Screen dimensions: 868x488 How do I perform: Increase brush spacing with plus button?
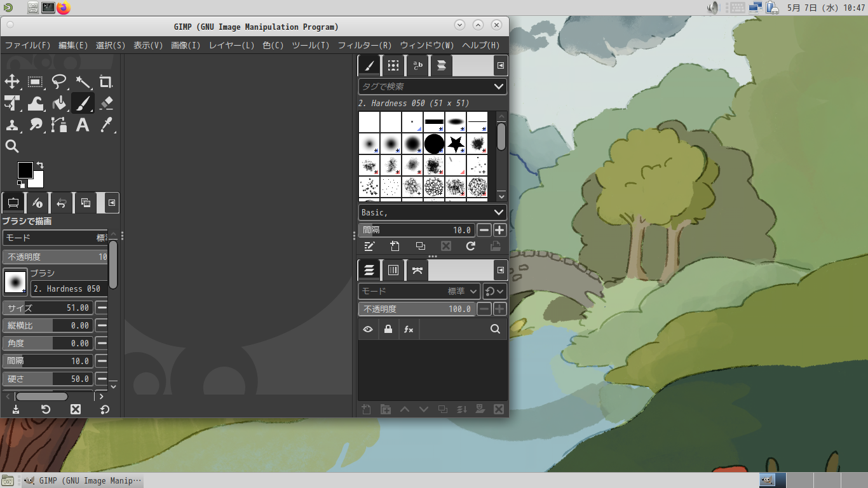pos(500,230)
